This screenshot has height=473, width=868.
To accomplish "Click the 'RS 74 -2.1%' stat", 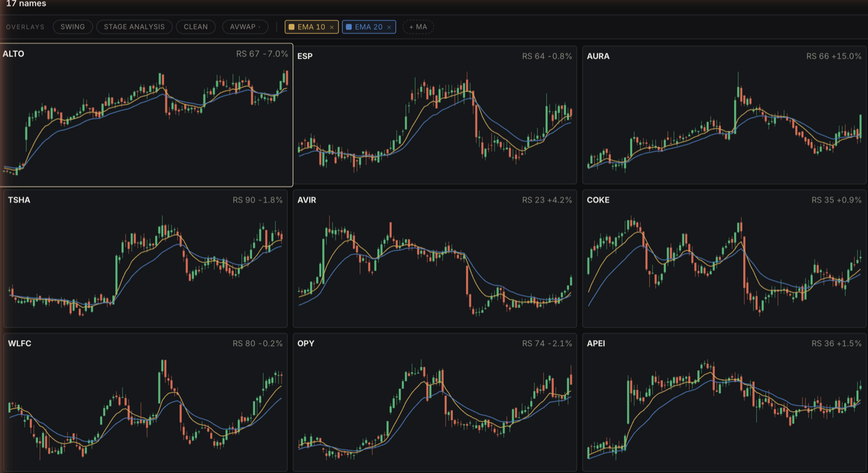I will [547, 343].
